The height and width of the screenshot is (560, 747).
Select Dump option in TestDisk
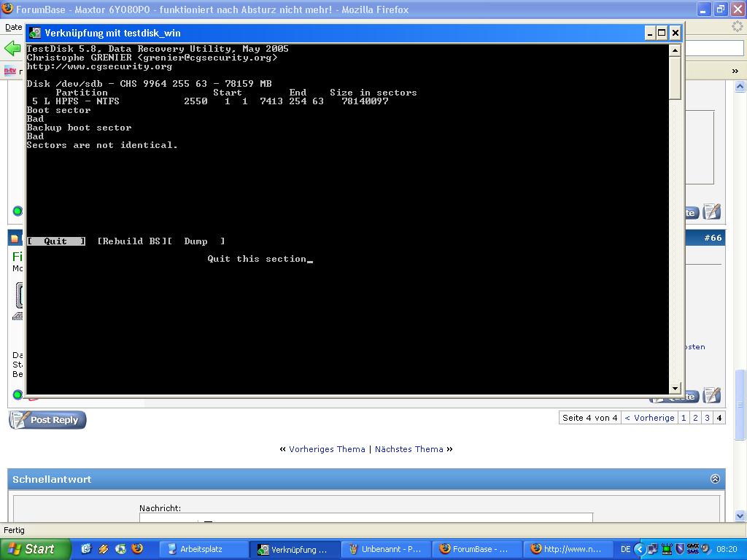(x=196, y=241)
